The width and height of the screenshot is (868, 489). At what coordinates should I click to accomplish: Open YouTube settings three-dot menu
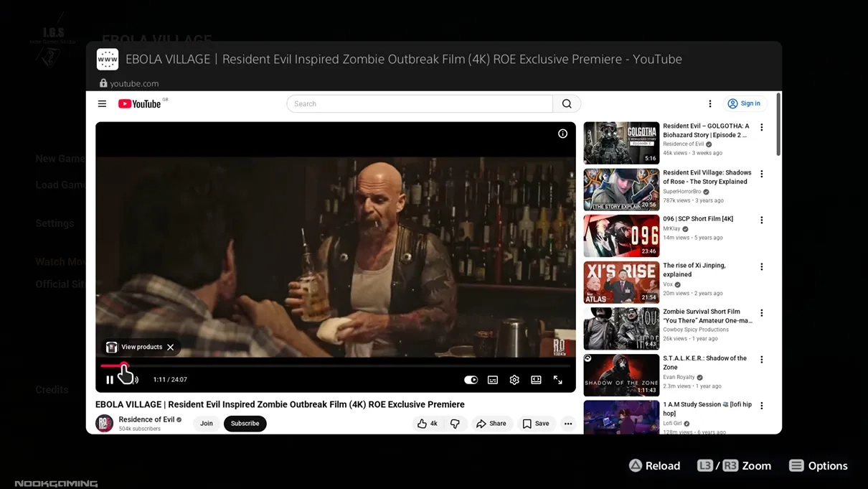pos(710,103)
